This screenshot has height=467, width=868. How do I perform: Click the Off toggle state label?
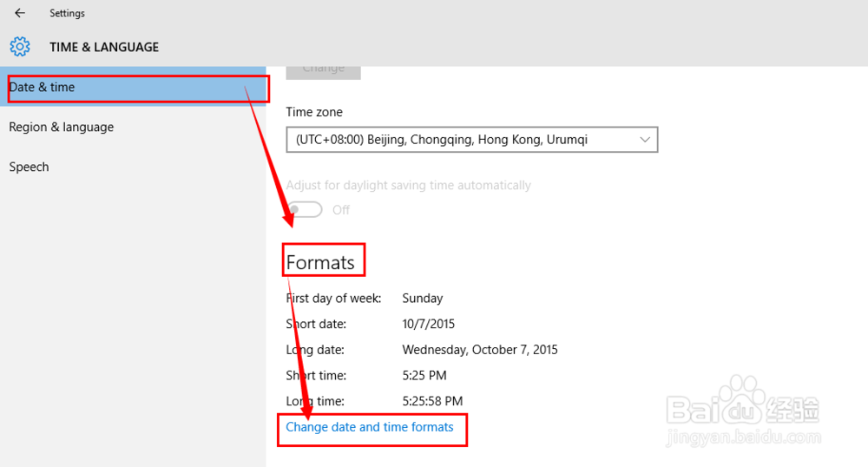click(341, 210)
